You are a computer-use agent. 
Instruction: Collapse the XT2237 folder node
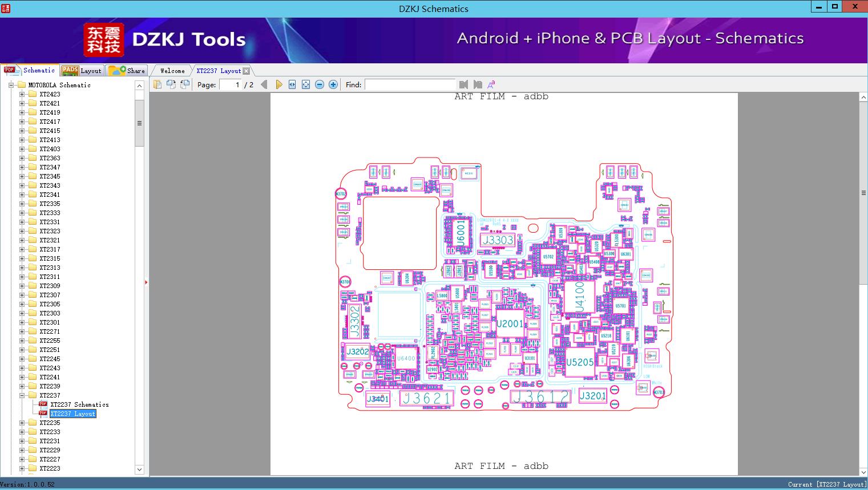[22, 395]
